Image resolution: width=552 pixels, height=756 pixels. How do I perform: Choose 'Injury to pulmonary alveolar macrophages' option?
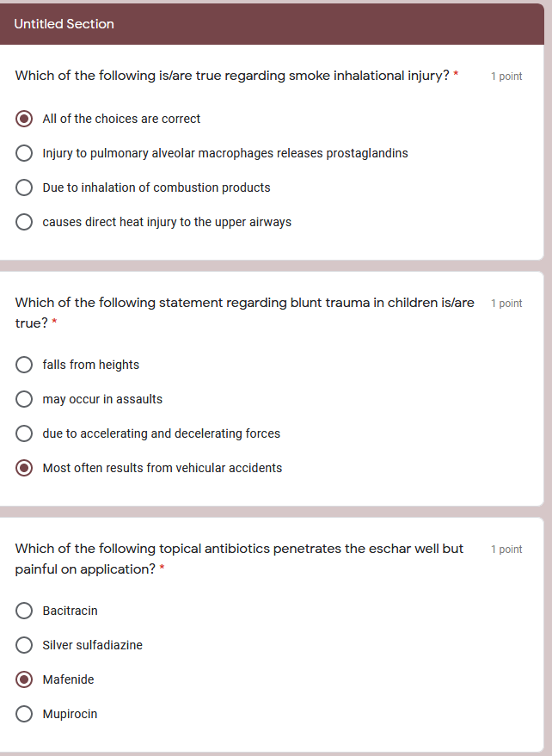[24, 153]
